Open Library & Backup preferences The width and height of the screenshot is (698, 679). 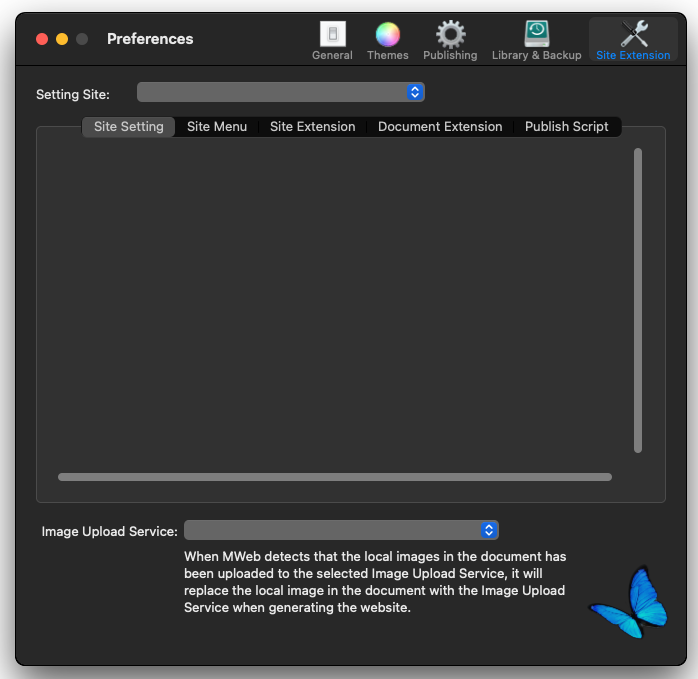tap(536, 40)
